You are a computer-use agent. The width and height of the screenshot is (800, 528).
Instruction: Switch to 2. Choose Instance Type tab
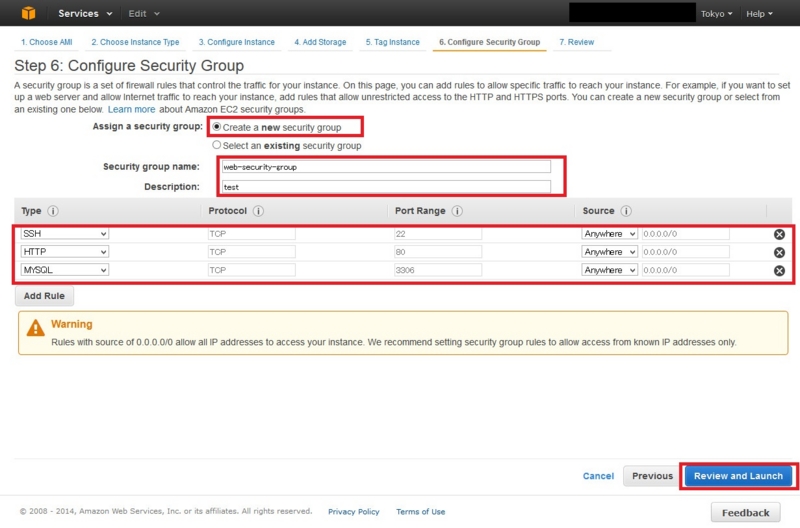(x=135, y=42)
